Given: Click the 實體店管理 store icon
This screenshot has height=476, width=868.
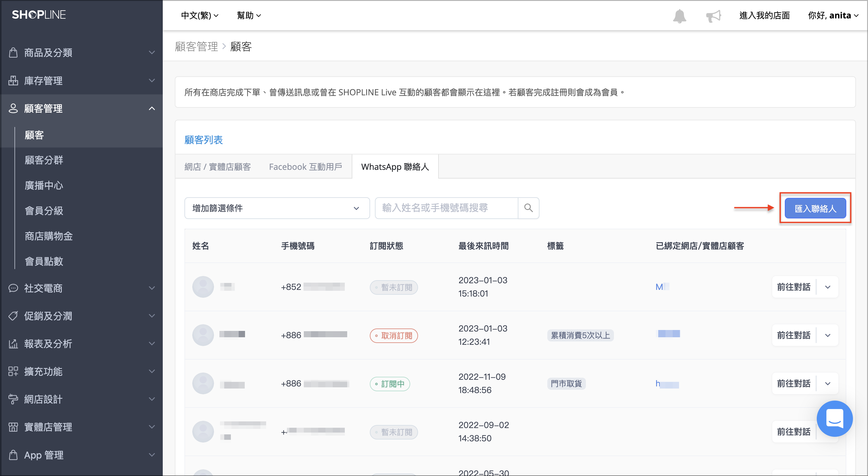Looking at the screenshot, I should click(x=13, y=427).
